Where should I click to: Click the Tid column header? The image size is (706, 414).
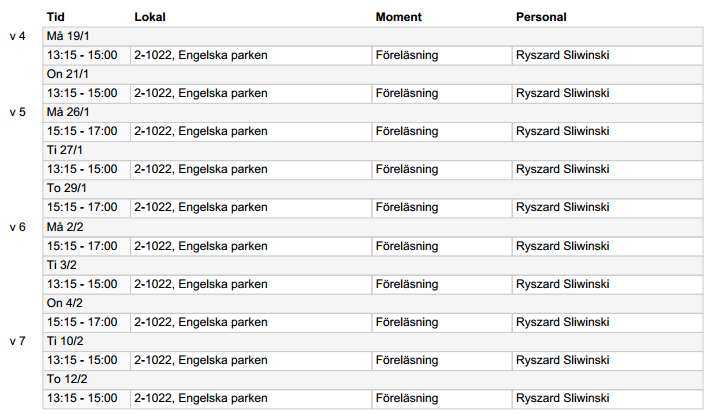[56, 17]
